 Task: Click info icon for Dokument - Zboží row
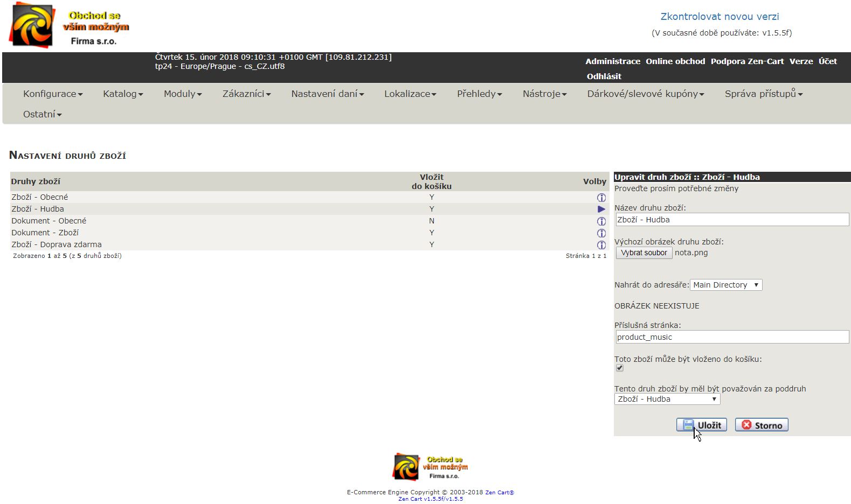(x=601, y=233)
